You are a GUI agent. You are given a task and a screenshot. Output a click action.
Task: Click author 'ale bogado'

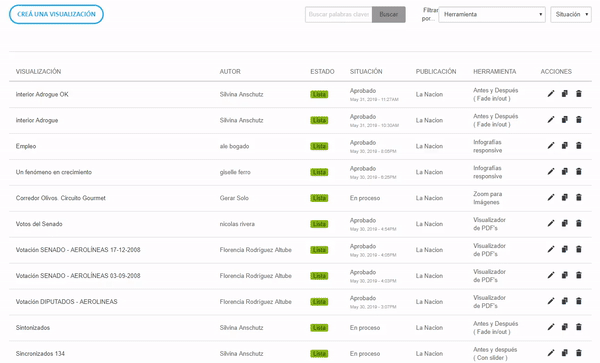234,147
